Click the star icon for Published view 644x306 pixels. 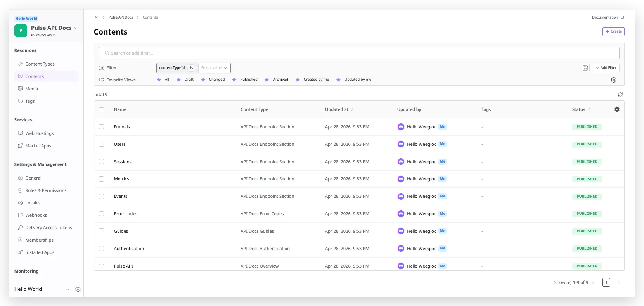[234, 80]
